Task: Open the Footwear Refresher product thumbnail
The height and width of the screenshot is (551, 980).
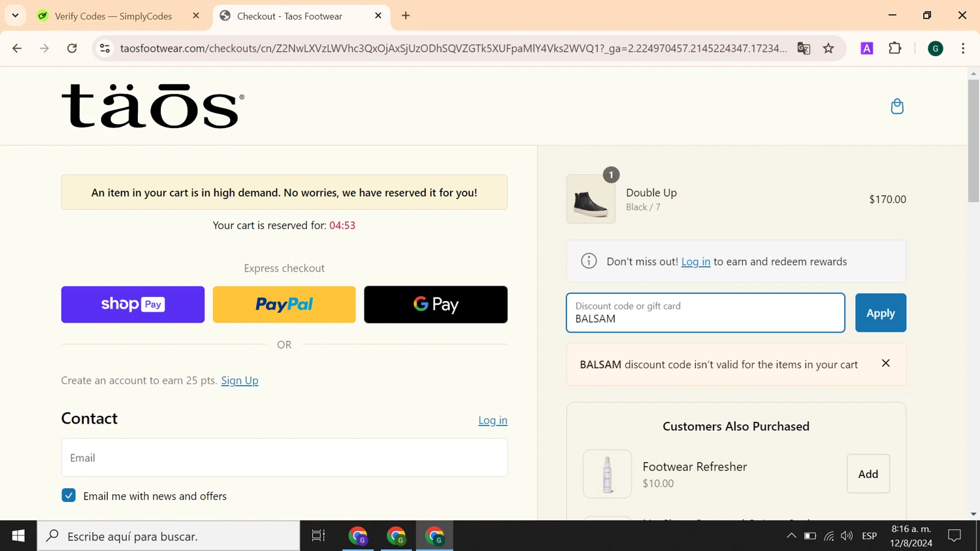Action: pyautogui.click(x=607, y=474)
